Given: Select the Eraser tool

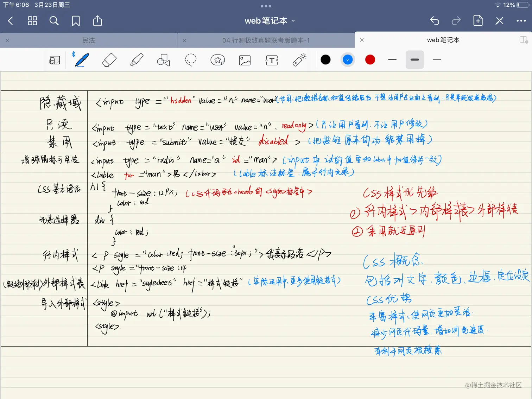Looking at the screenshot, I should click(x=109, y=60).
